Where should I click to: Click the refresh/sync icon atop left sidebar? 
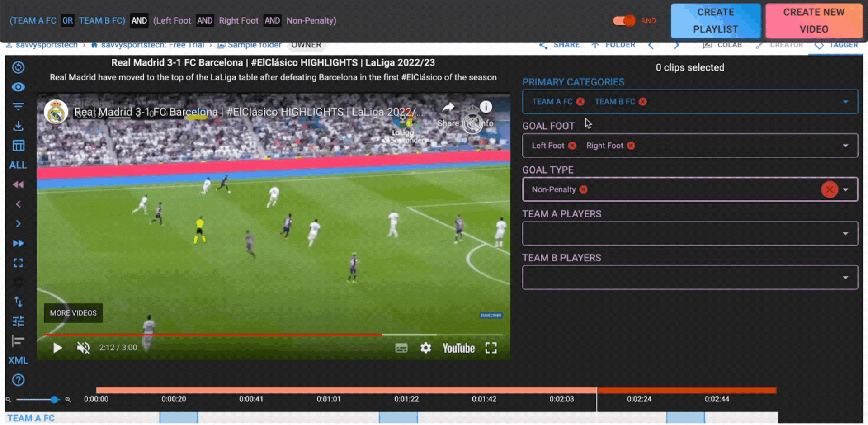(x=18, y=67)
